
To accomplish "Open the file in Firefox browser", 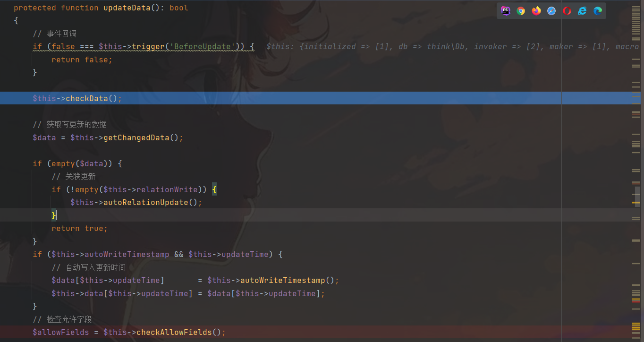I will coord(536,11).
